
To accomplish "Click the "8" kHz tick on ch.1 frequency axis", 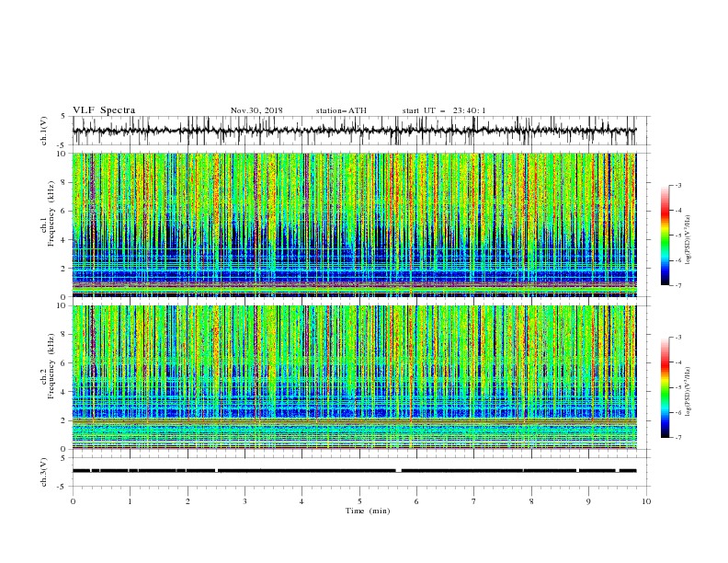I will click(x=65, y=182).
